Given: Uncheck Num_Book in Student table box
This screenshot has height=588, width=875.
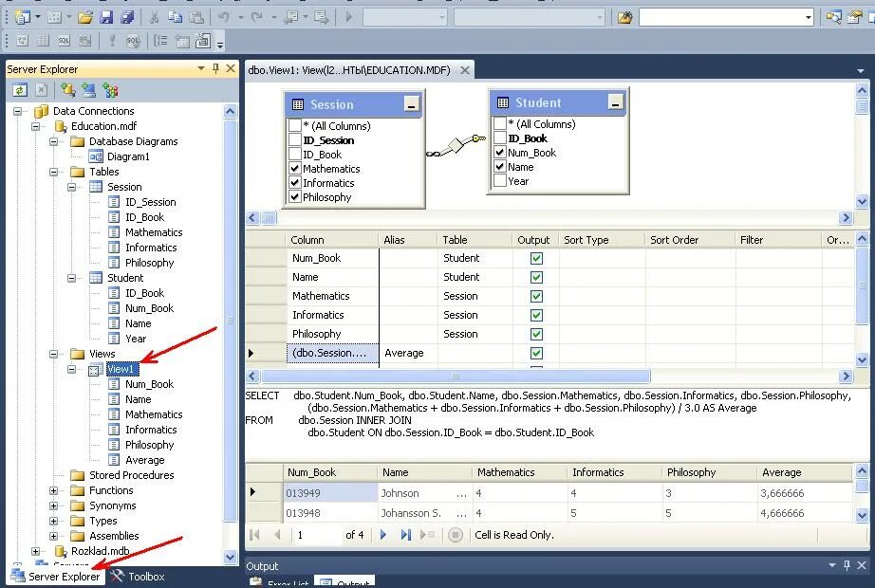Looking at the screenshot, I should click(500, 152).
